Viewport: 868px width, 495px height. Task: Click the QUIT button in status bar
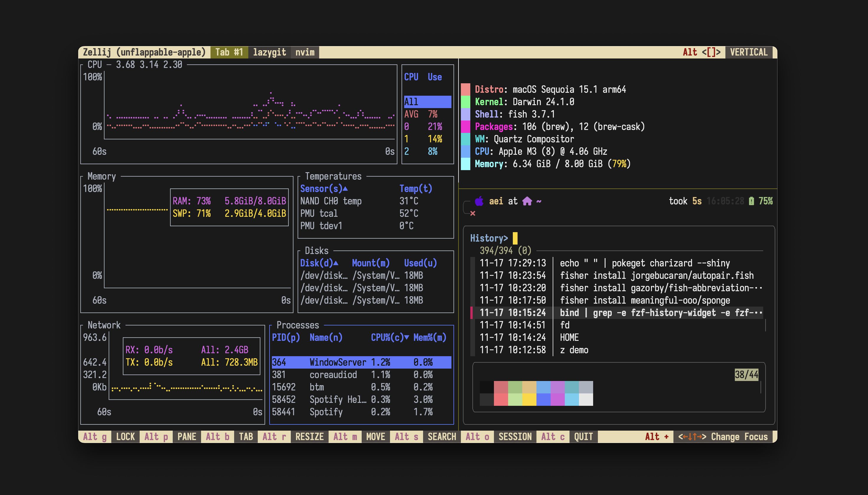[x=583, y=437]
